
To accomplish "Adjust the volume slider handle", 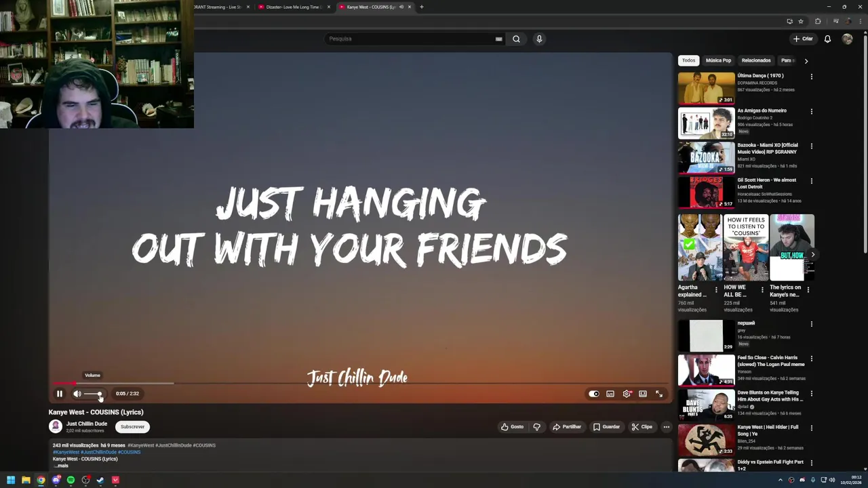I will click(x=100, y=394).
